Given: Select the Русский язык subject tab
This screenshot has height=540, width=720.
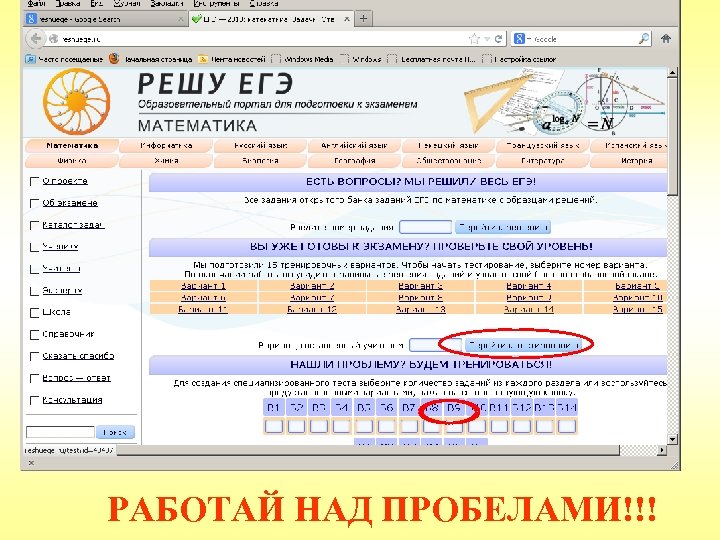Looking at the screenshot, I should (x=260, y=146).
